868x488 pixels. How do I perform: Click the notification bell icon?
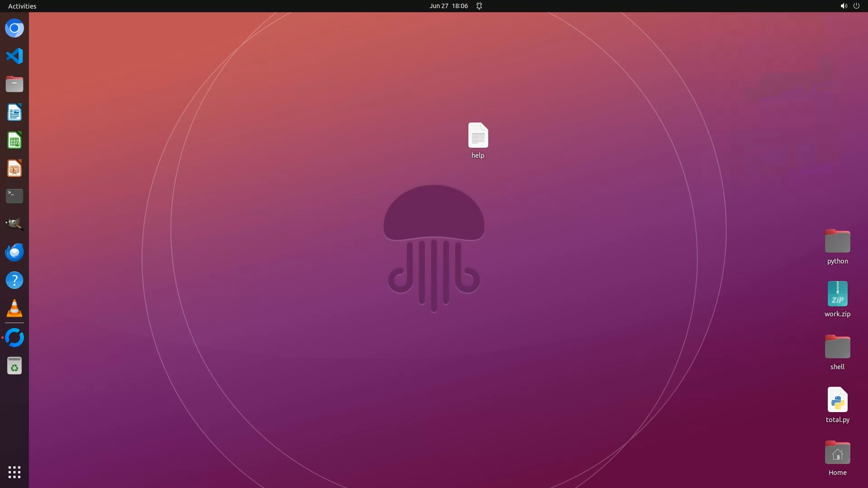click(479, 6)
